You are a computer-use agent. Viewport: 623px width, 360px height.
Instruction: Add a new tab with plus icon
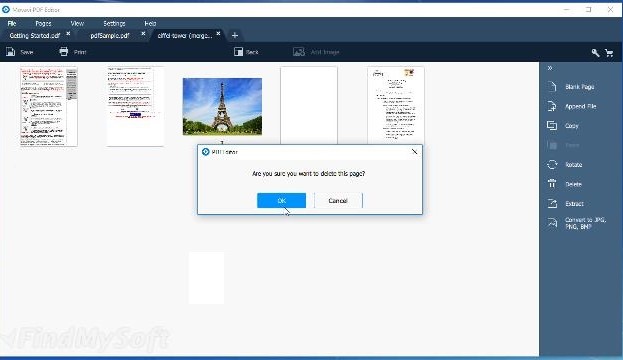click(235, 35)
